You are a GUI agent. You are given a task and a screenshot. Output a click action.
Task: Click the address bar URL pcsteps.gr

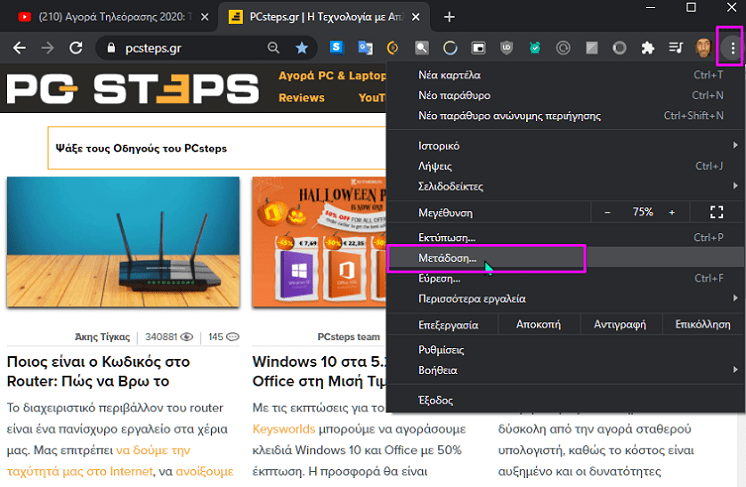pos(153,48)
